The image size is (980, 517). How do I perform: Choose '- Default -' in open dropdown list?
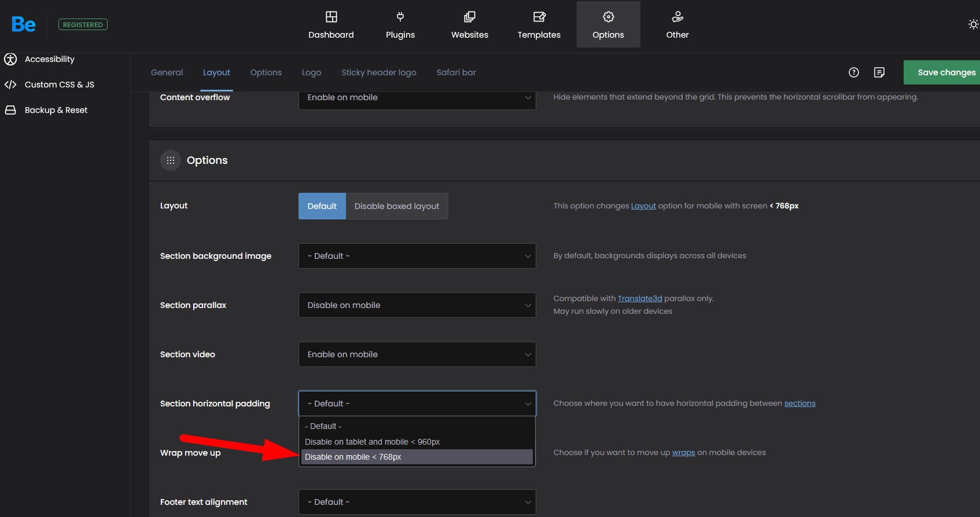[417, 426]
